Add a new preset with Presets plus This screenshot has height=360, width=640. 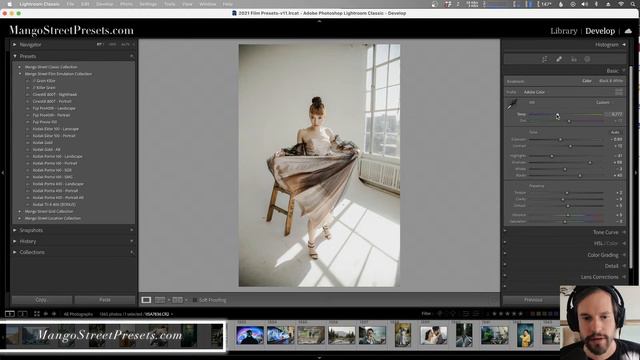pyautogui.click(x=132, y=56)
